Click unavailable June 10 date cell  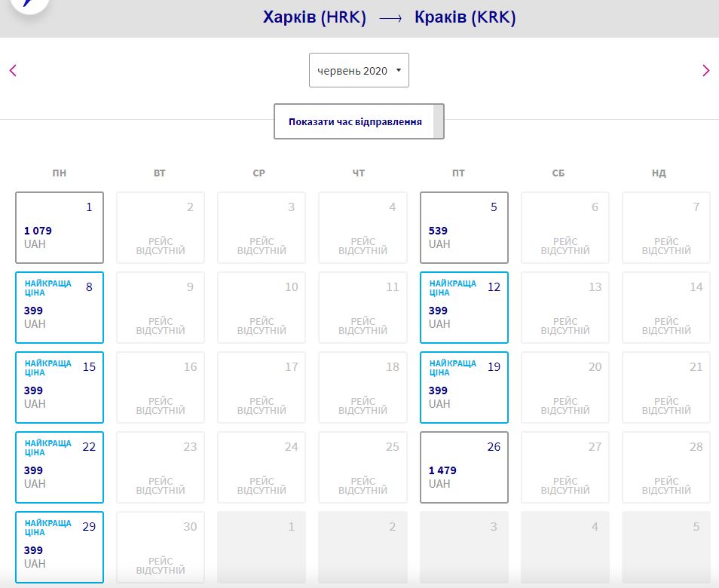(x=262, y=308)
